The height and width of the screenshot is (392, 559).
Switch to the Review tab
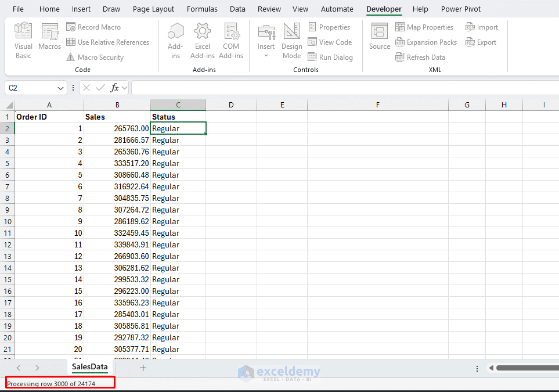point(269,9)
